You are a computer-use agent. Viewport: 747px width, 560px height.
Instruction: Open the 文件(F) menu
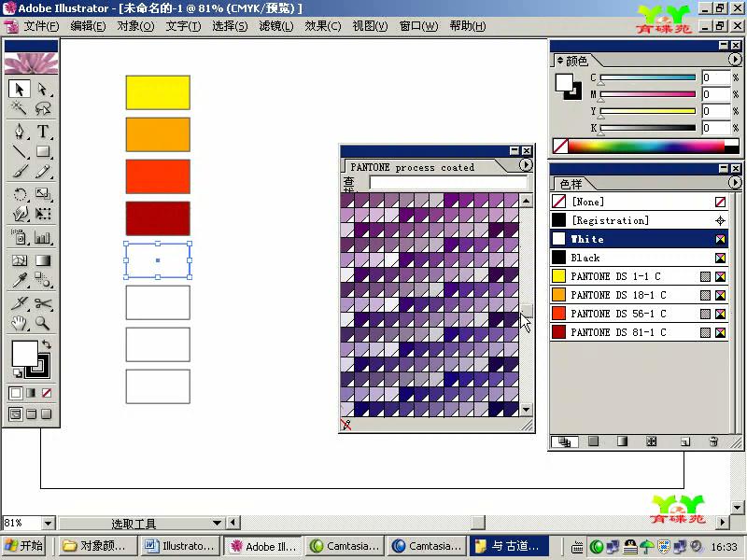point(41,26)
